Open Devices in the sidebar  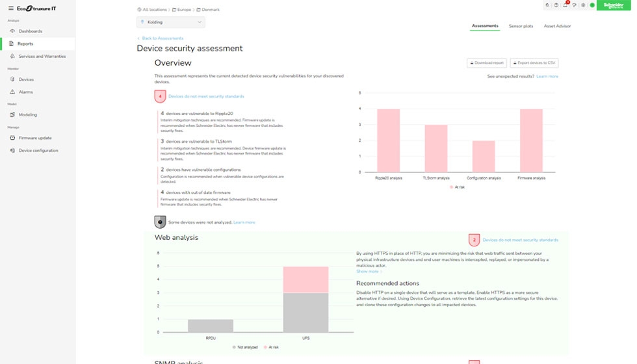pos(26,79)
